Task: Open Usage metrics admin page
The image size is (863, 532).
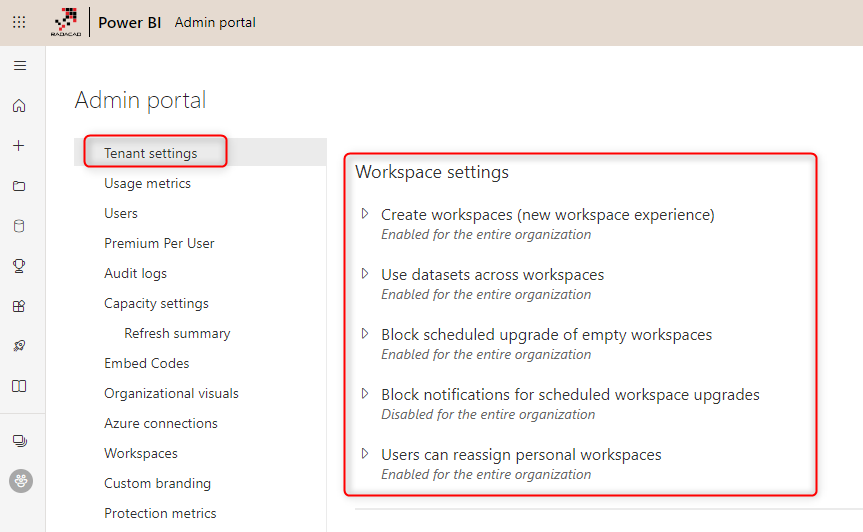Action: click(147, 183)
